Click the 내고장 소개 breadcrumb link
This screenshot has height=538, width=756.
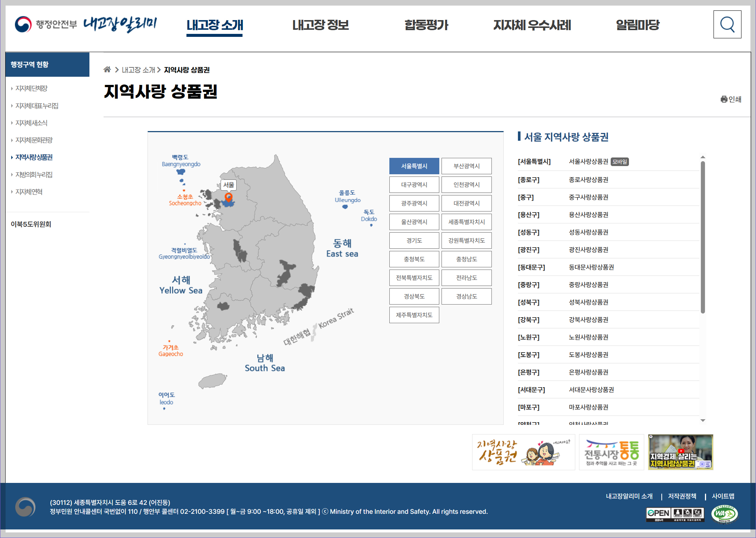(138, 69)
